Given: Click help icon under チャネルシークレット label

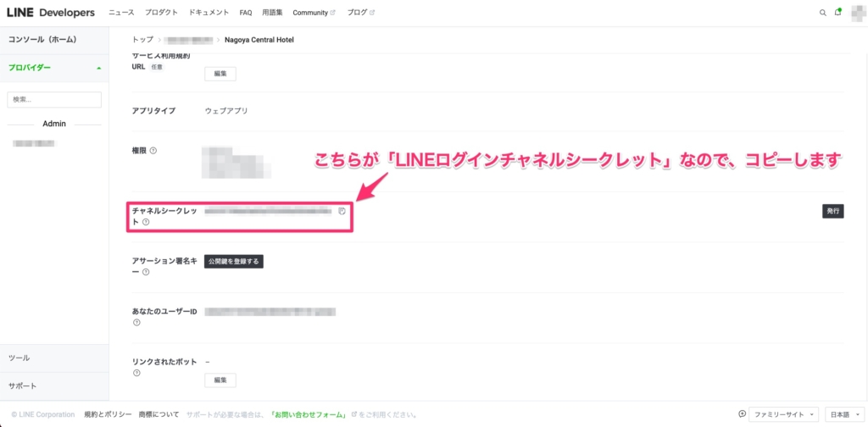Looking at the screenshot, I should (x=146, y=222).
